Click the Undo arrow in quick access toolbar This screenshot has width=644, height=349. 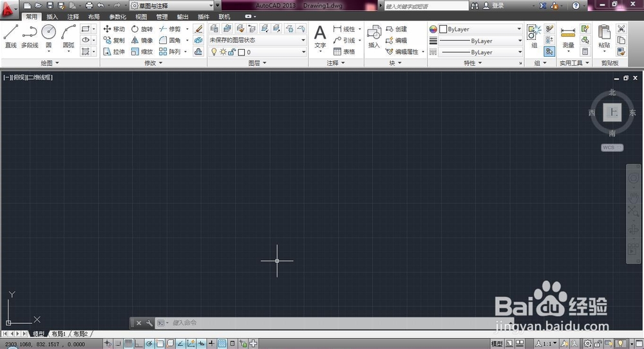point(100,5)
